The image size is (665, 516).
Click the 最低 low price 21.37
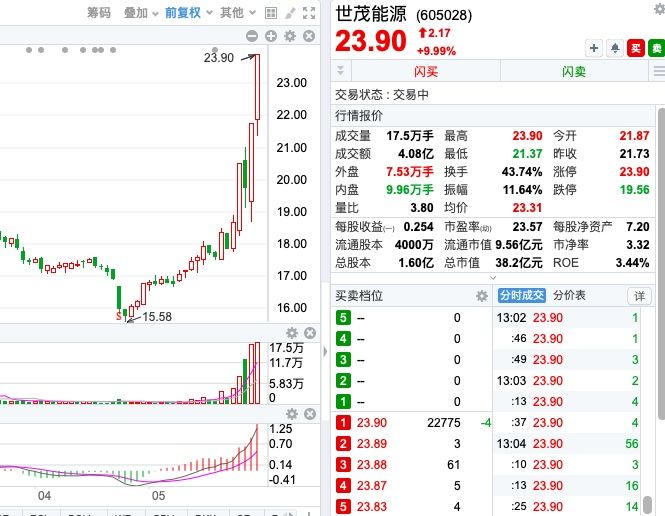pyautogui.click(x=527, y=153)
